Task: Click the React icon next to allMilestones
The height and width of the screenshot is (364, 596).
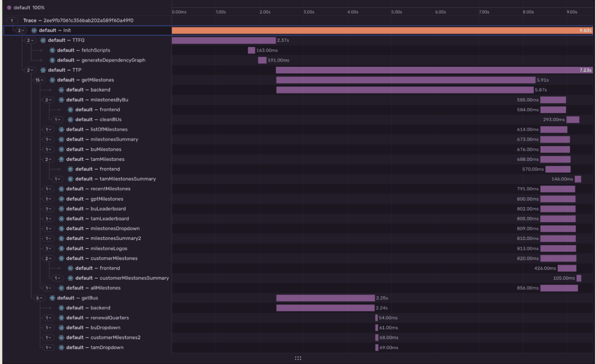Action: [61, 288]
